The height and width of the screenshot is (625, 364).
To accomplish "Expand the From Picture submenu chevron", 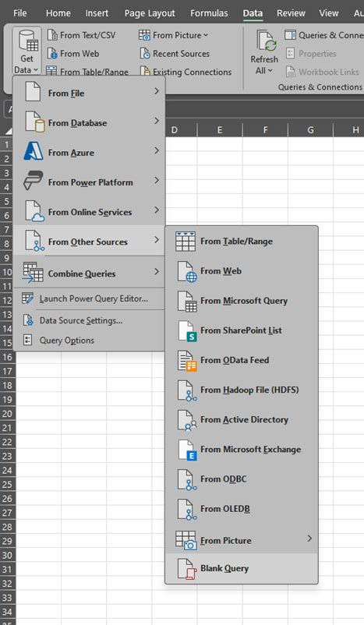I will tap(309, 538).
